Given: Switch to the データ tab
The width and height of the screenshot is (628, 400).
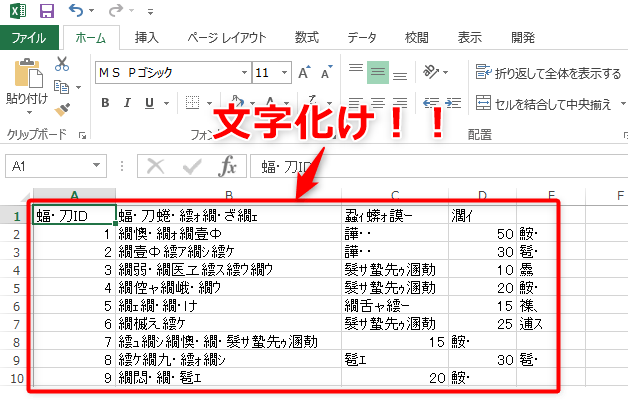Looking at the screenshot, I should coord(362,38).
